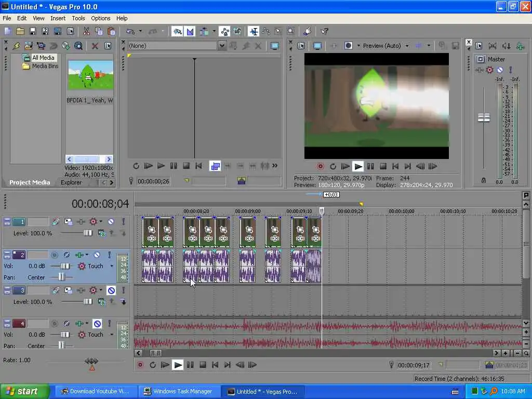
Task: Unmute video track 3
Action: [x=111, y=290]
